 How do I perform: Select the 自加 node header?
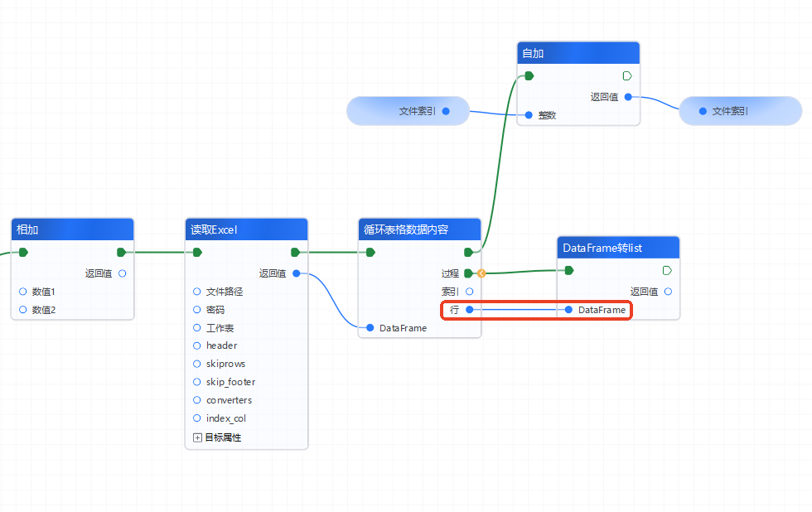[x=578, y=53]
